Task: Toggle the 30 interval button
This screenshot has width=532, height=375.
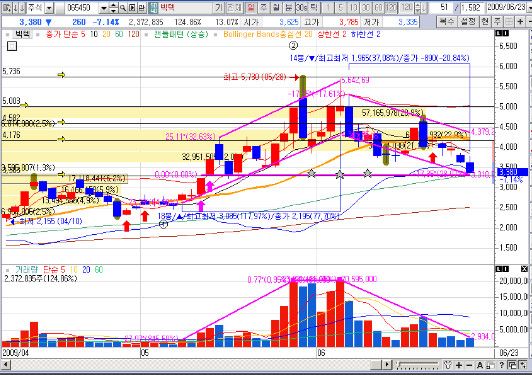Action: [366, 7]
